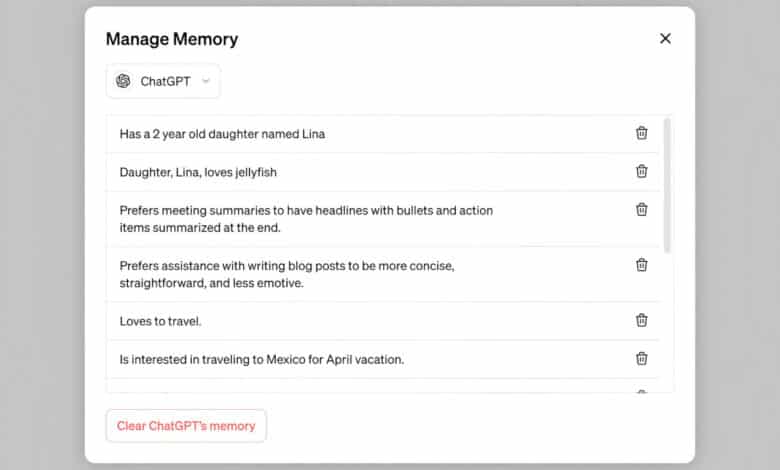Click the ChatGPT logo icon in selector
The height and width of the screenshot is (470, 780).
[x=123, y=81]
